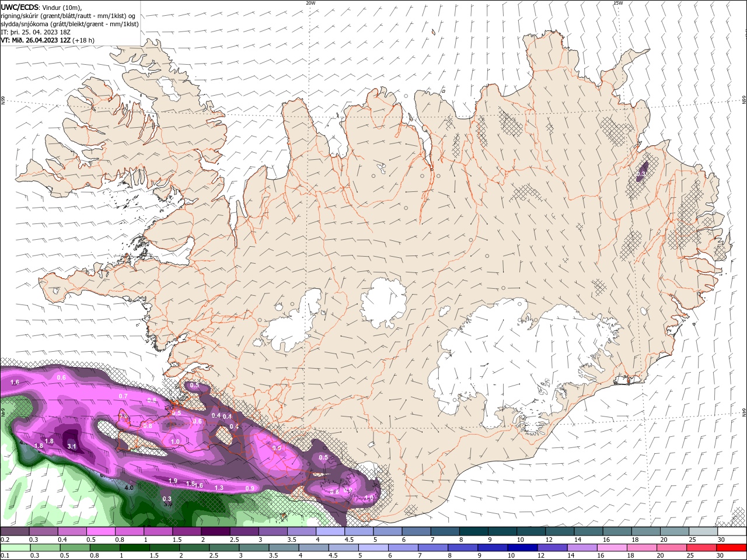Select the pale lavender swatch at 4 in the upper legend
Screen dimensions: 747x560
330,531
